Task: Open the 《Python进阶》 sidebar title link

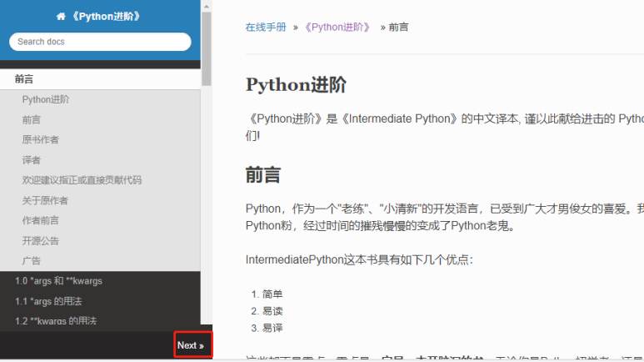Action: click(106, 17)
